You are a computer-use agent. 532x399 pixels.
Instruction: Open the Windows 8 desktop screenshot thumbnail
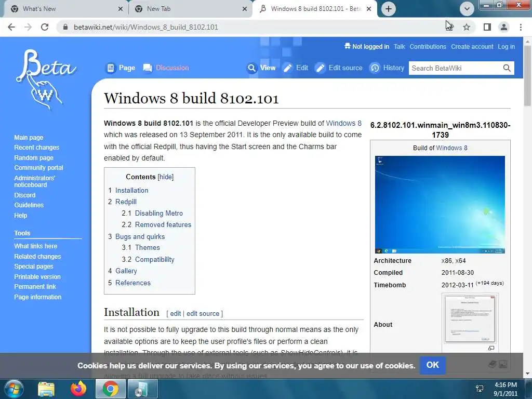440,205
